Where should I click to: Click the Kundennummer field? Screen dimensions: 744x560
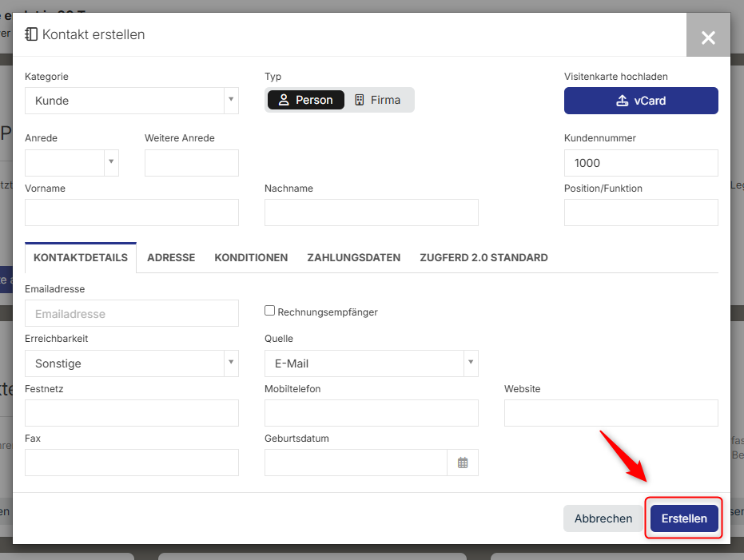641,163
